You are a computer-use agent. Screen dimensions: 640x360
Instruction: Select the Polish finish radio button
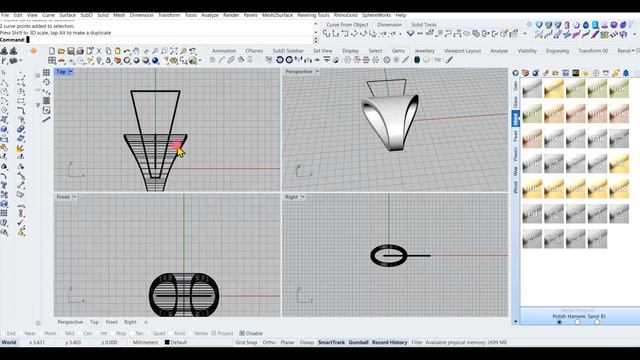pos(559,322)
